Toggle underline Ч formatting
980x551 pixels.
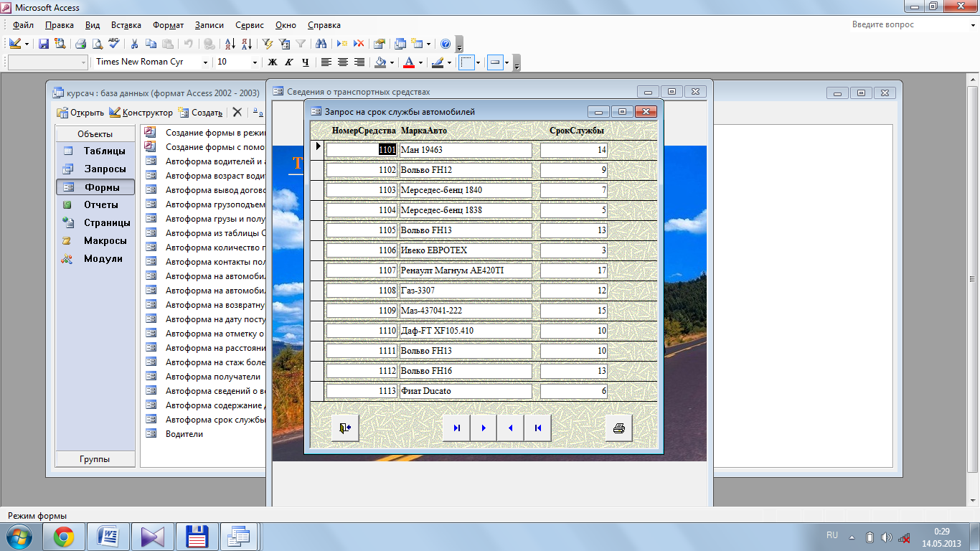(x=306, y=62)
